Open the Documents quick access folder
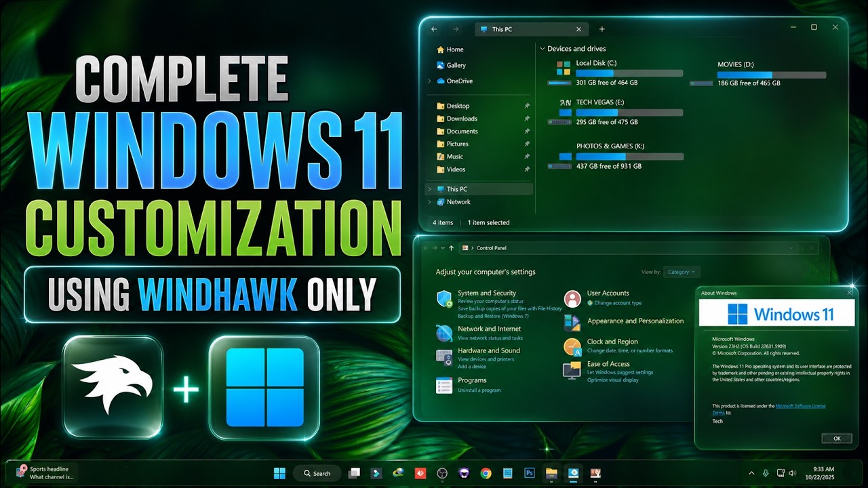Image resolution: width=868 pixels, height=488 pixels. (x=457, y=131)
